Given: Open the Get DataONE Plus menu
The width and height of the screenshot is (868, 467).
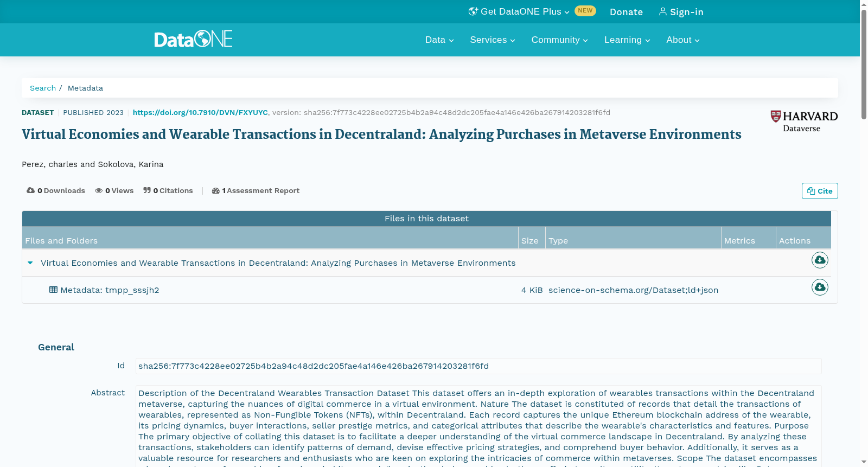Looking at the screenshot, I should click(x=519, y=11).
